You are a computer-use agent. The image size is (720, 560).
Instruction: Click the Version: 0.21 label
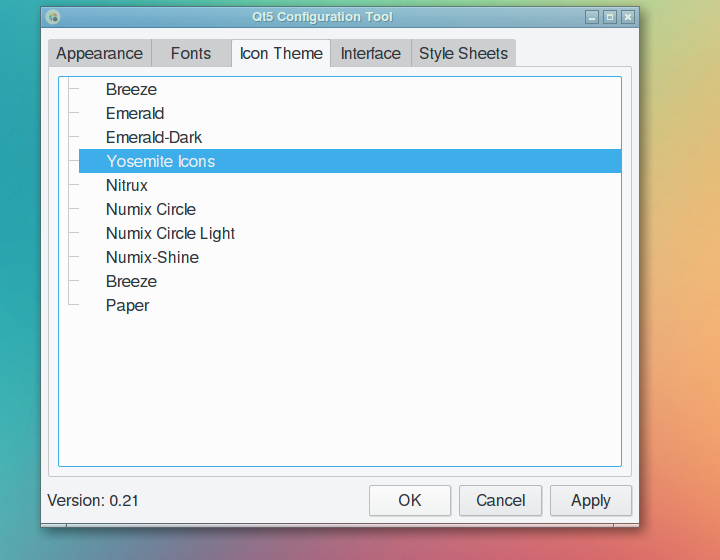click(93, 500)
